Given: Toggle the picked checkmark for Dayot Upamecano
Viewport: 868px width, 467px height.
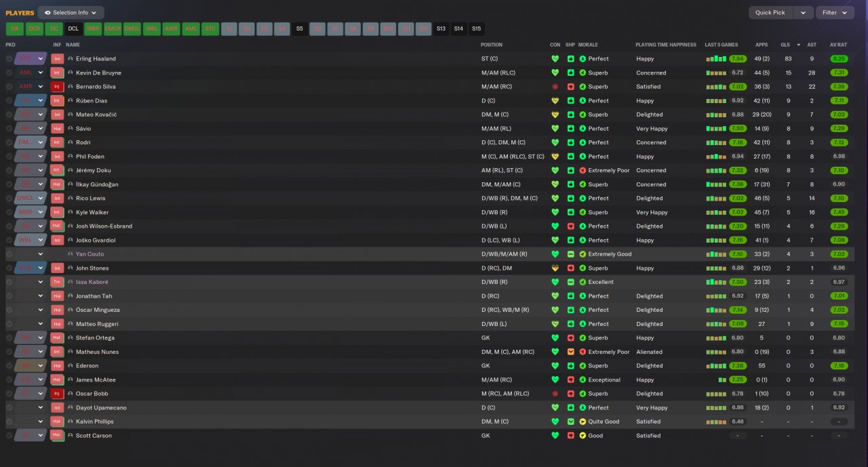Looking at the screenshot, I should tap(9, 407).
